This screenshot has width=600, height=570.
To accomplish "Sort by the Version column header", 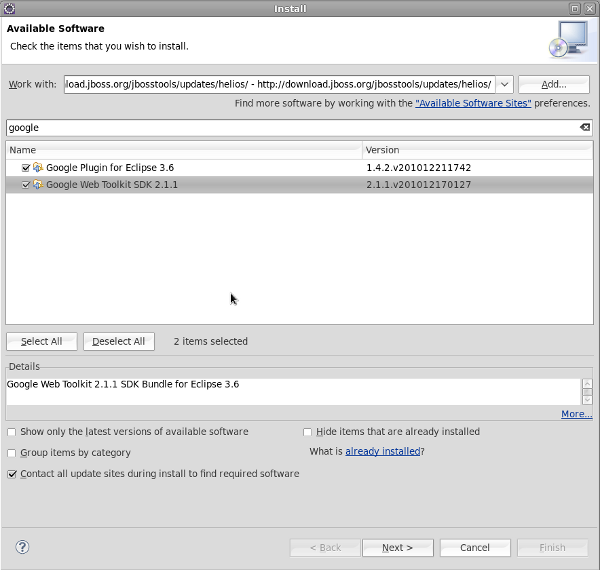I will pyautogui.click(x=478, y=150).
